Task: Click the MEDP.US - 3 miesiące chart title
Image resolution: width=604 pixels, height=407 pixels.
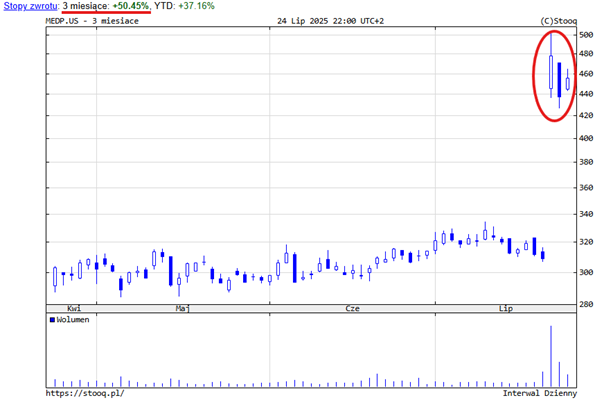Action: coord(88,21)
